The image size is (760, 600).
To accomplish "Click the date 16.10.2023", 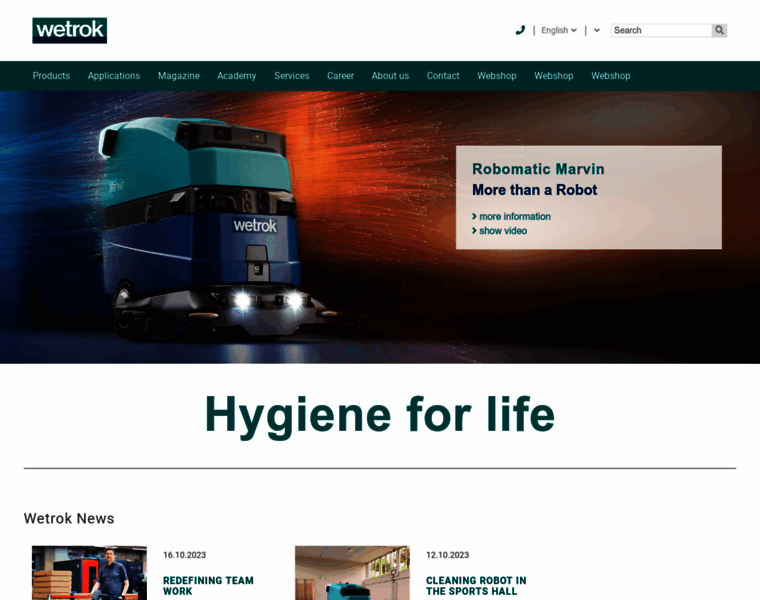I will [x=184, y=555].
